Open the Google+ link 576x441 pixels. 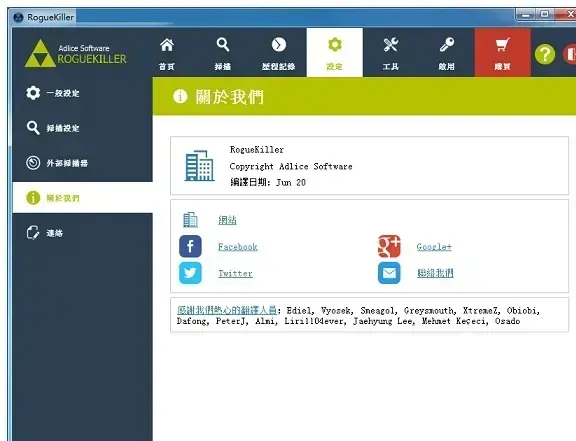tap(434, 247)
